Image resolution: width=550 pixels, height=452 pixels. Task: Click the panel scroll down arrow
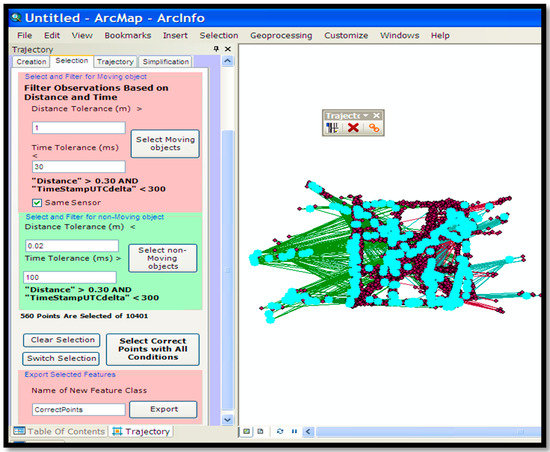pyautogui.click(x=227, y=419)
